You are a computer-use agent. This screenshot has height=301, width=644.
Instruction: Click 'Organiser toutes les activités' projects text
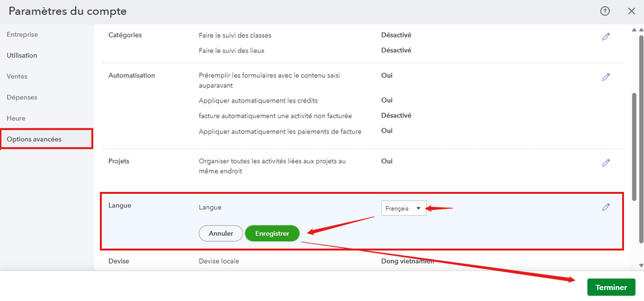click(x=272, y=166)
